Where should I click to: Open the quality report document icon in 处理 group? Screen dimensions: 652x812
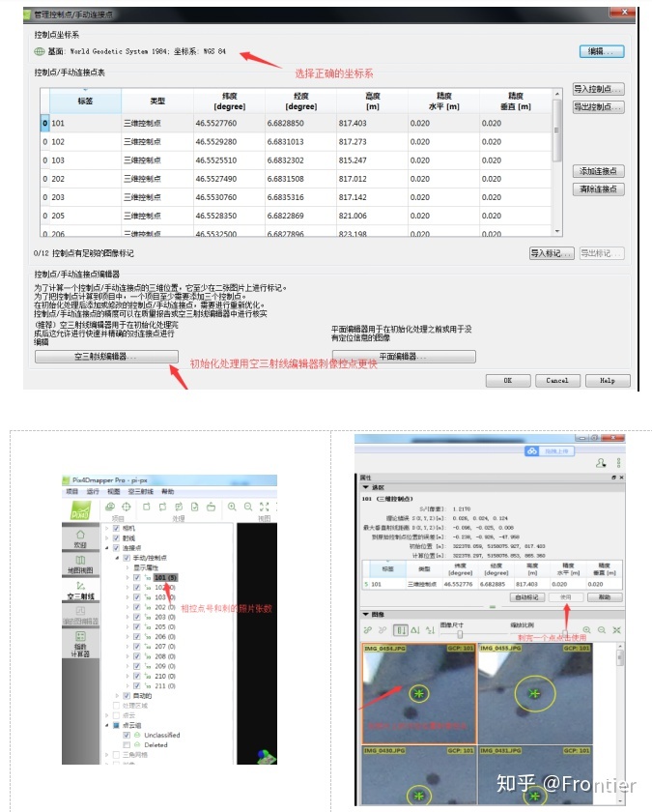[194, 507]
